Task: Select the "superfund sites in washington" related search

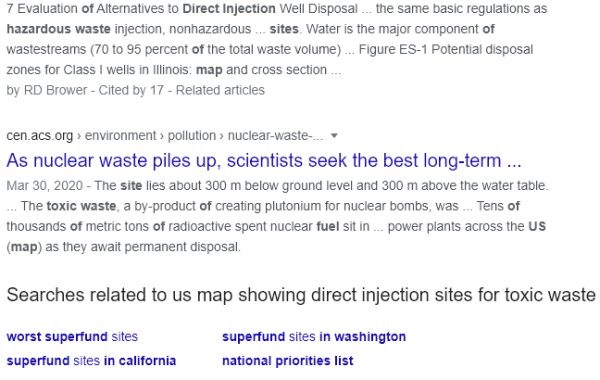Action: 314,337
